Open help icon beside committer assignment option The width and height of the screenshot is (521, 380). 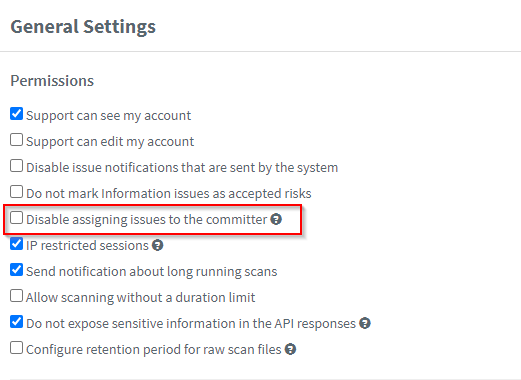pyautogui.click(x=276, y=219)
